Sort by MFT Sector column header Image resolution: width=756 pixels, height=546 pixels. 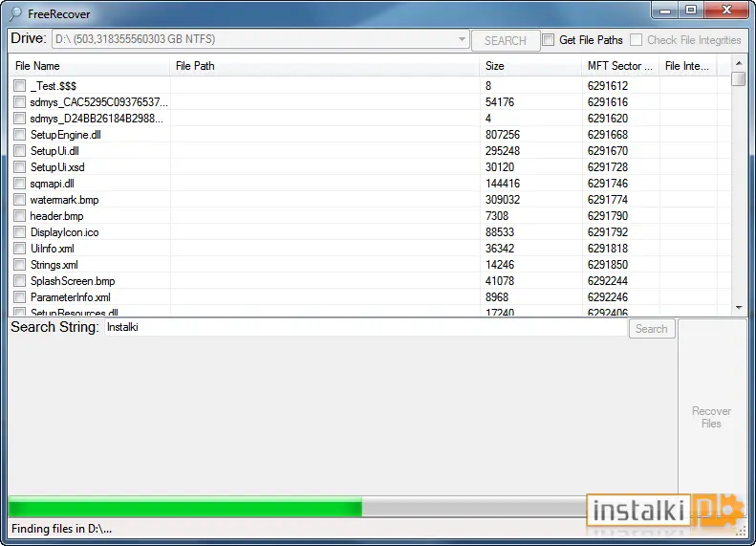click(x=620, y=66)
